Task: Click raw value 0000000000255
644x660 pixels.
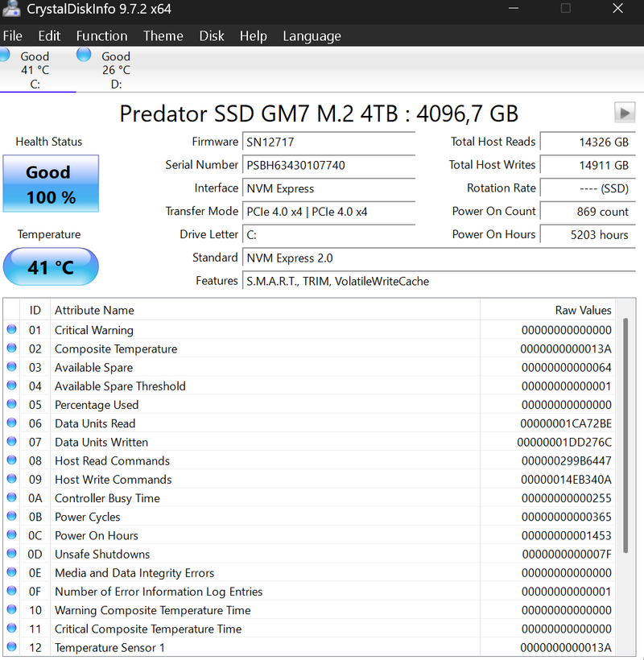Action: click(566, 498)
